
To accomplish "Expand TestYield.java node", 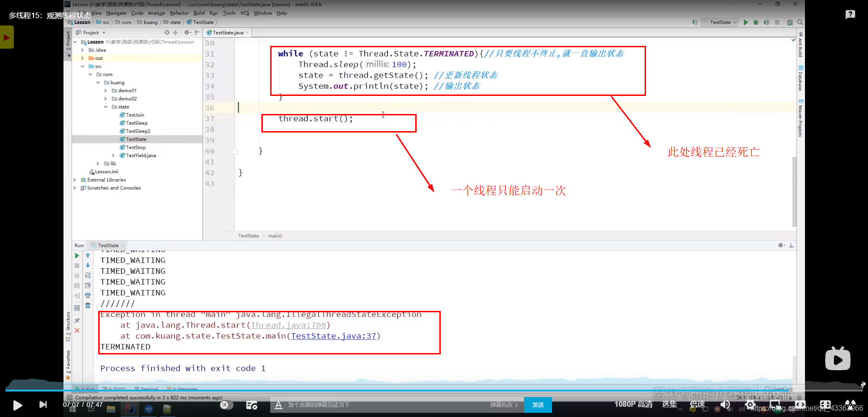I will (x=114, y=156).
